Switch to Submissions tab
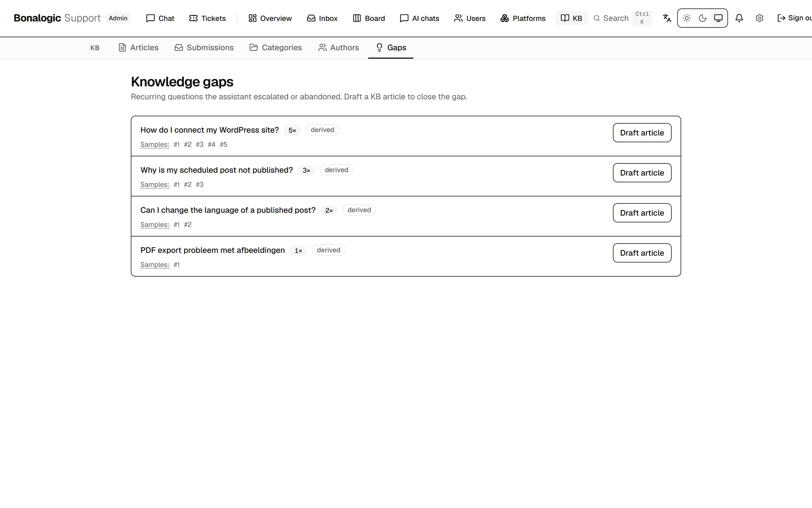 [x=204, y=48]
